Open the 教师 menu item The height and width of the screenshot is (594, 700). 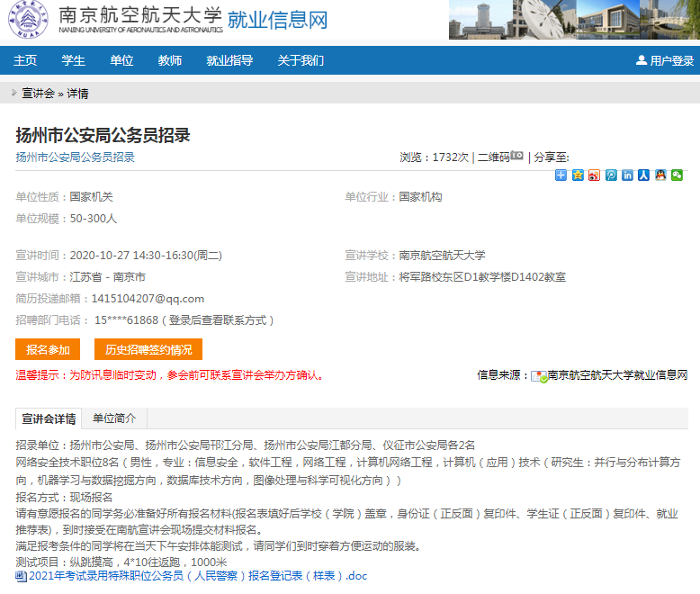click(x=170, y=60)
